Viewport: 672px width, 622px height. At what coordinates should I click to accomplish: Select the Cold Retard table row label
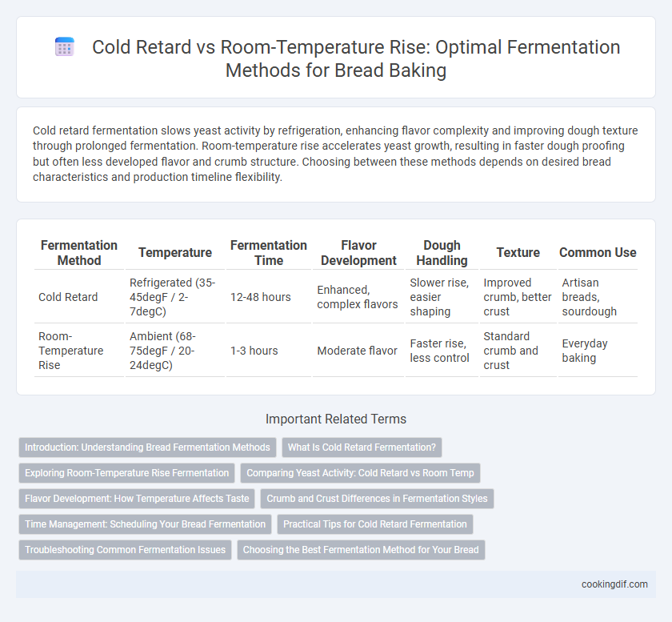tap(68, 297)
